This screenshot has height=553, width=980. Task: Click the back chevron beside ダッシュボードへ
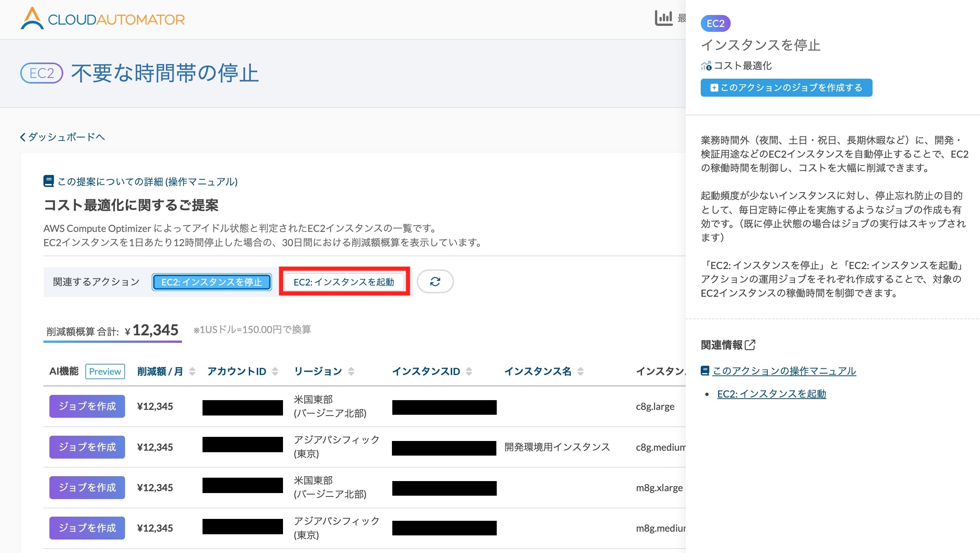point(23,137)
